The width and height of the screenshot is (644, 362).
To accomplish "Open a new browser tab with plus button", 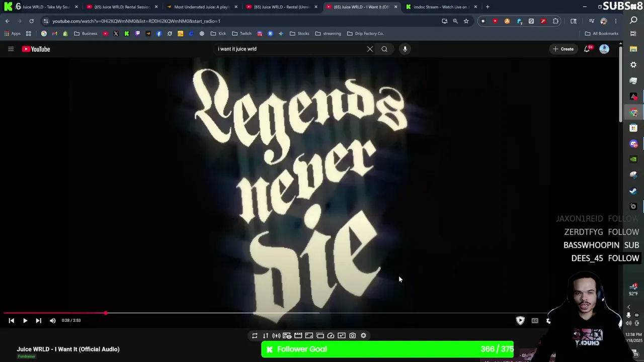I will 488,7.
